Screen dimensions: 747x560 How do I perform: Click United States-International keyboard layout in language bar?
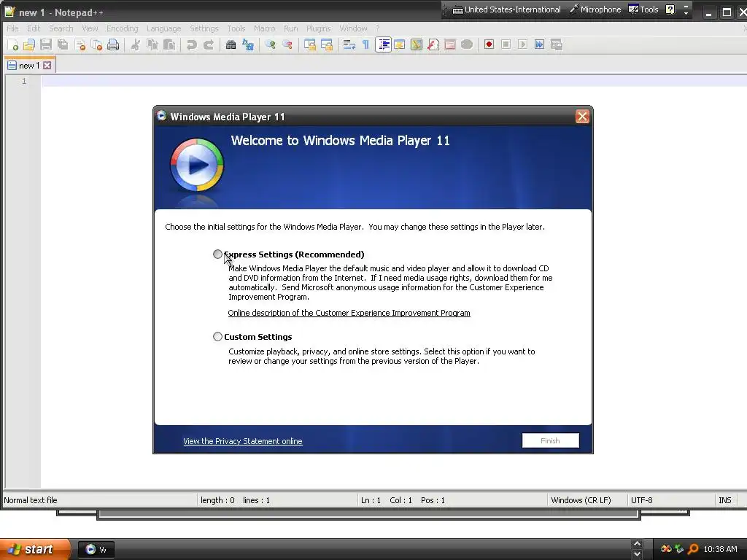click(506, 9)
